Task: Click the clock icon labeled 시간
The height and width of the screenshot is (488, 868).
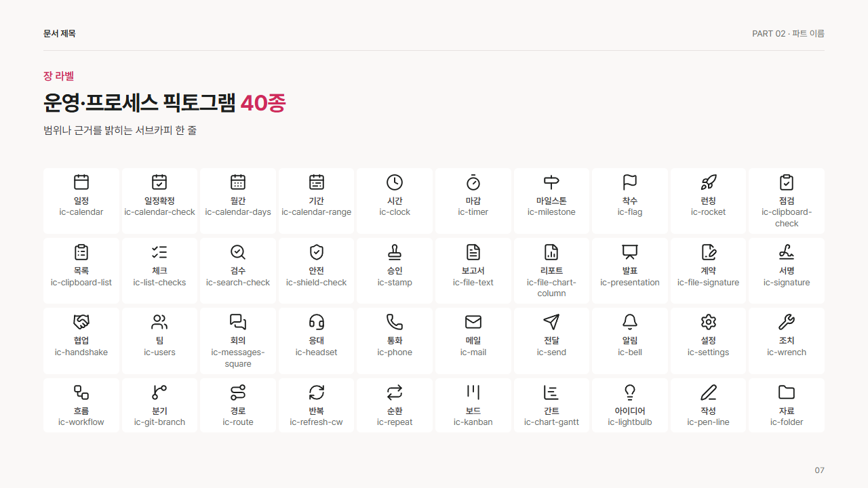Action: point(395,182)
